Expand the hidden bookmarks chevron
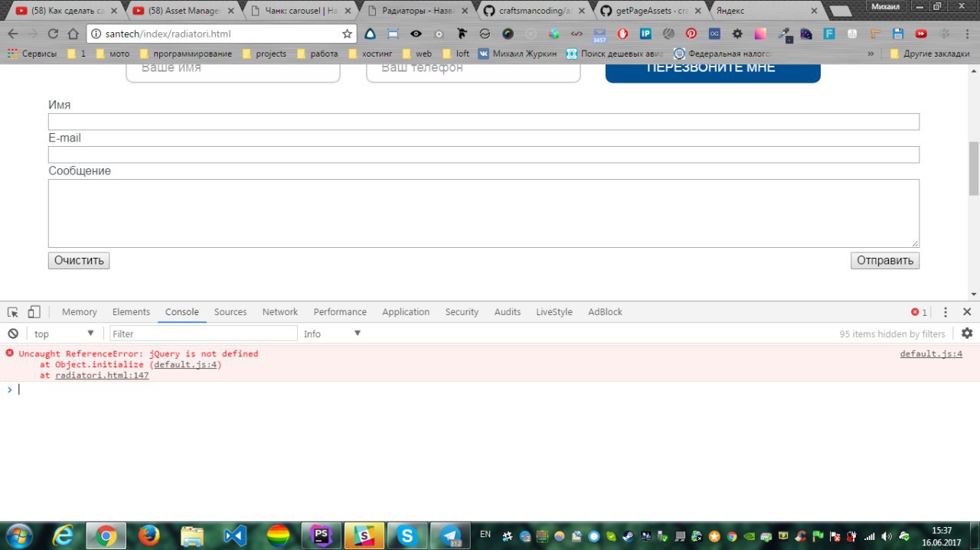 coord(871,54)
